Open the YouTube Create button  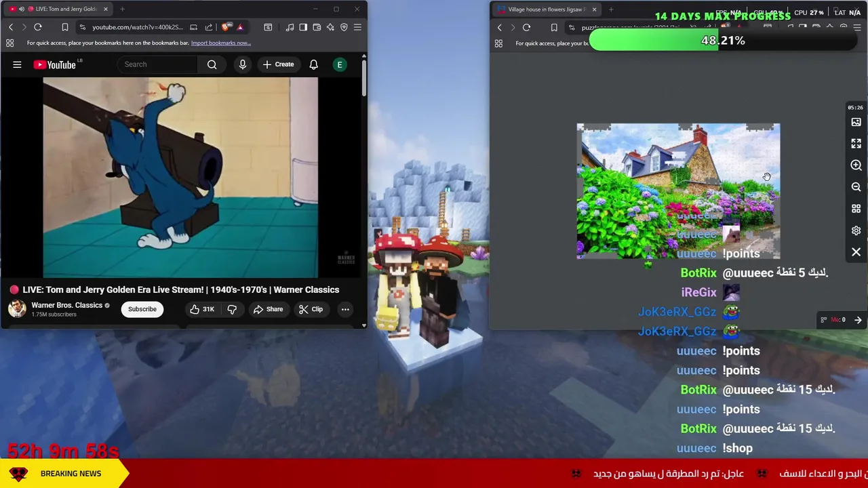tap(279, 64)
